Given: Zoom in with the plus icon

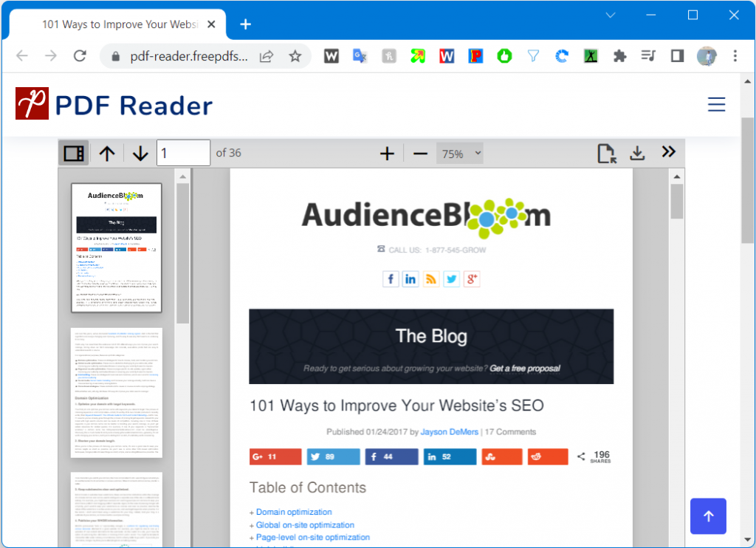Looking at the screenshot, I should click(x=387, y=154).
